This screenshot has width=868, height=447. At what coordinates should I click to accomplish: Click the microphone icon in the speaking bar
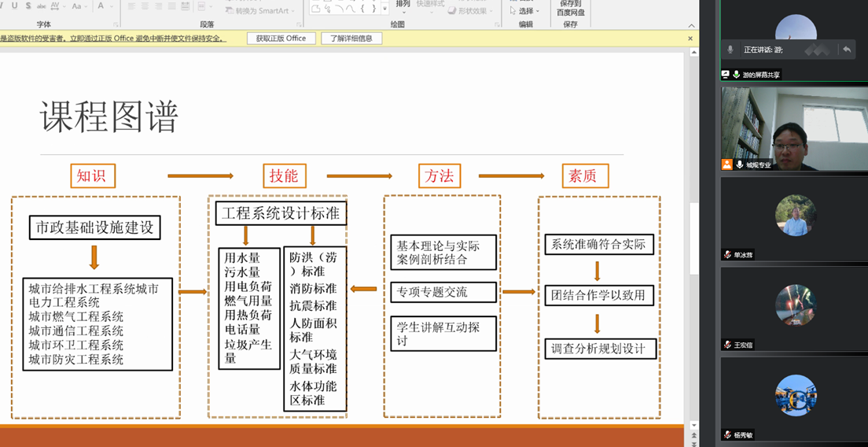pos(730,50)
